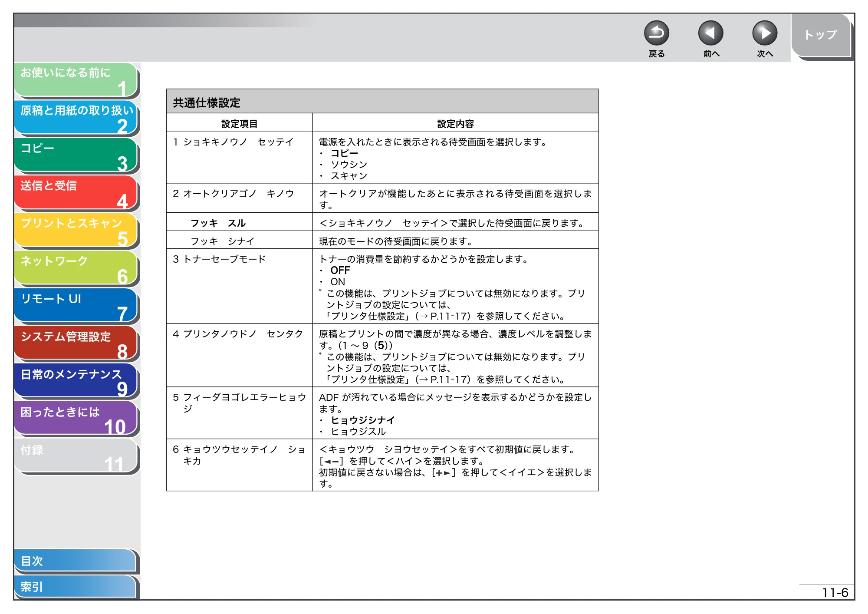868x614 pixels.
Task: Click the 前へ (previous page) arrow icon
Action: (710, 33)
